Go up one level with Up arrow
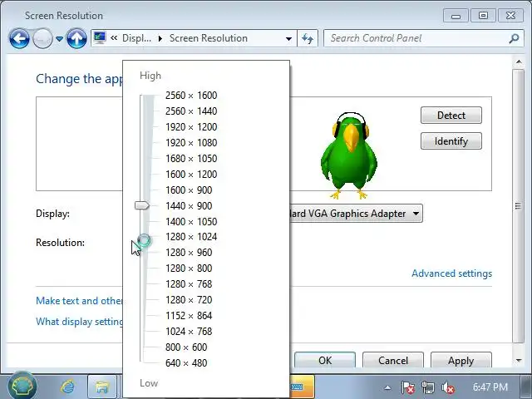Image resolution: width=532 pixels, height=399 pixels. [76, 39]
